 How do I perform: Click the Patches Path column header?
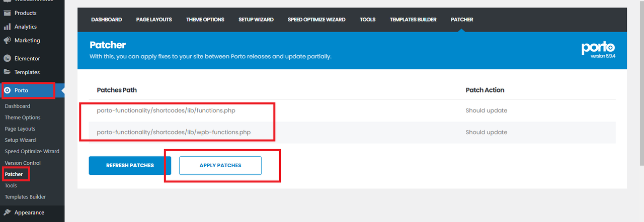(117, 90)
